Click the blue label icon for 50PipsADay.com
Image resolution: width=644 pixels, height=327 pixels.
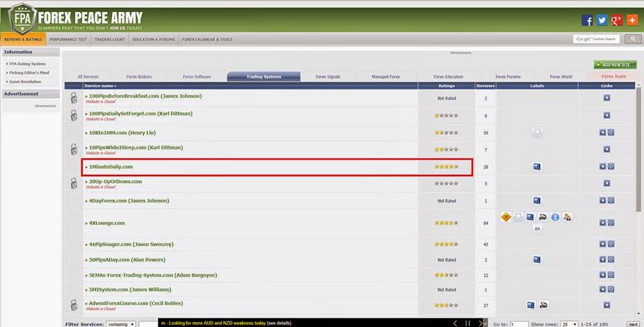tap(537, 259)
